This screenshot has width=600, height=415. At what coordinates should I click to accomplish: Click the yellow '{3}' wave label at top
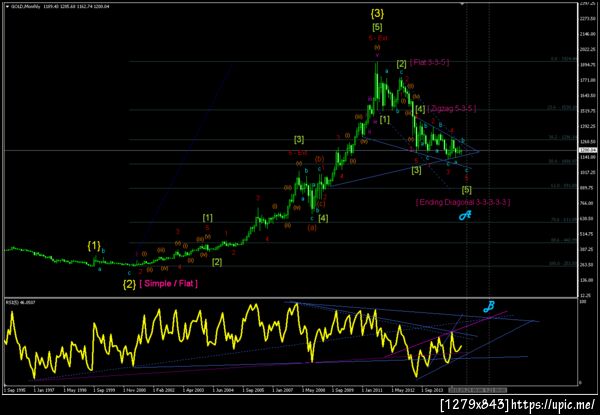tap(377, 14)
